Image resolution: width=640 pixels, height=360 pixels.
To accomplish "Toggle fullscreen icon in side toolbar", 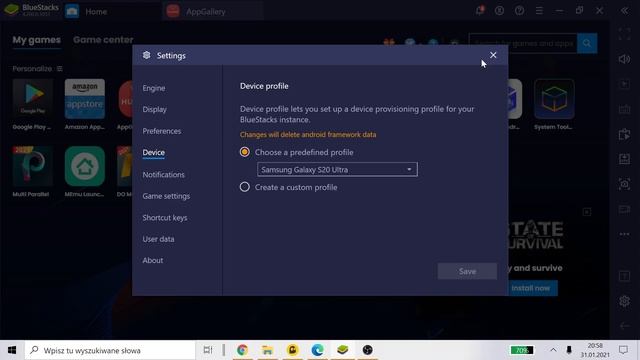I will coord(624,34).
